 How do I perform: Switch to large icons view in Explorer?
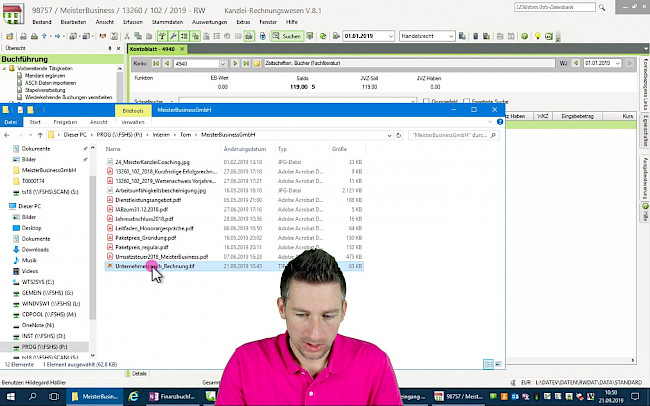click(x=496, y=364)
